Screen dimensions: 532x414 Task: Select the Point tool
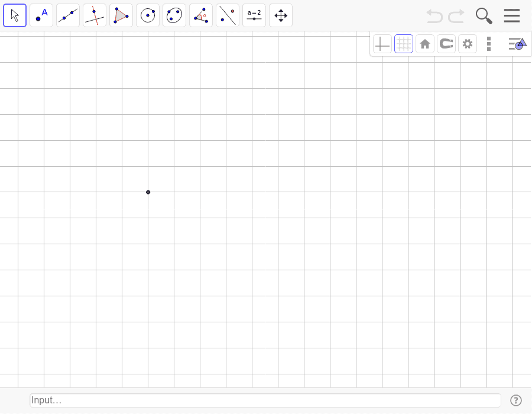41,15
